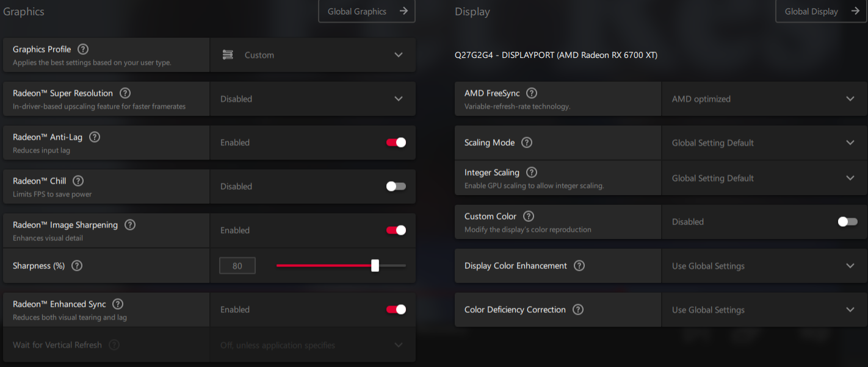Click help icon beside Radeon Super Resolution
This screenshot has height=367, width=868.
(125, 93)
